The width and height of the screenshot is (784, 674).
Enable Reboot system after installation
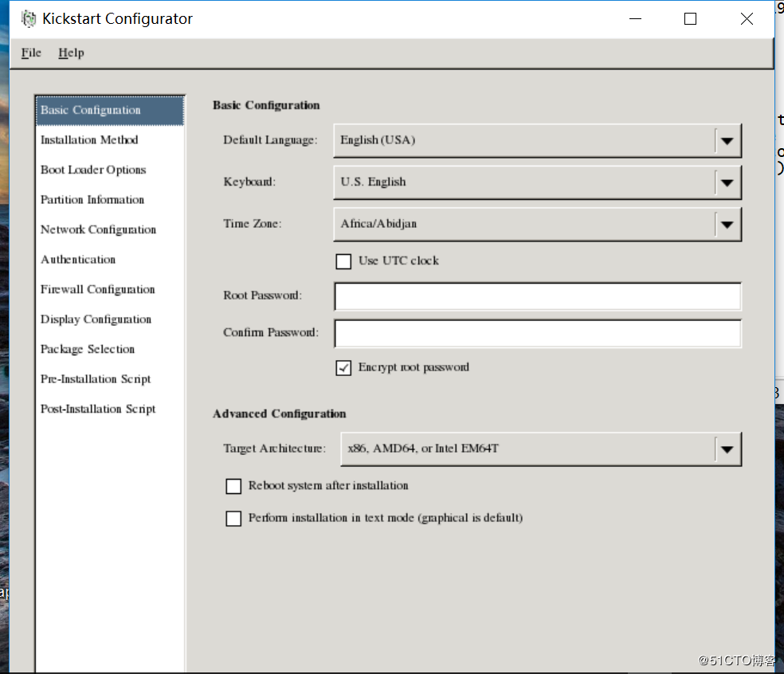pyautogui.click(x=233, y=486)
